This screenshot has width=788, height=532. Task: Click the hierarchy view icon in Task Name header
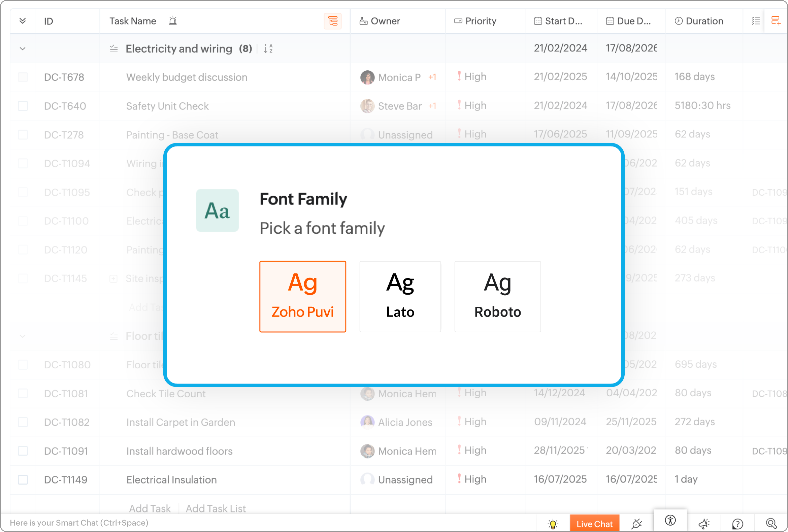[x=333, y=21]
